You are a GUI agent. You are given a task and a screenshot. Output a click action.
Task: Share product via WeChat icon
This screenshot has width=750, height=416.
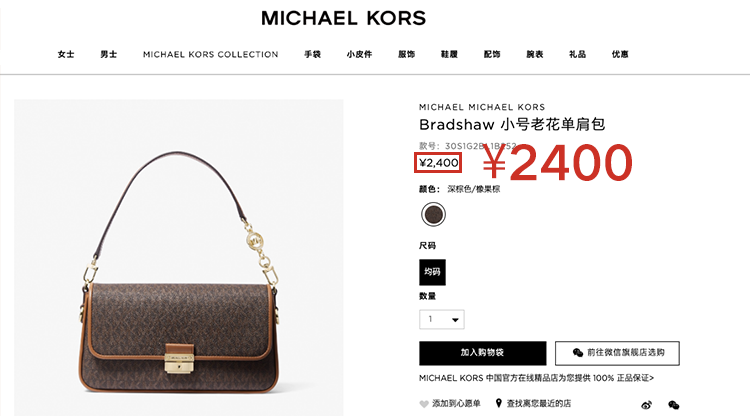673,405
